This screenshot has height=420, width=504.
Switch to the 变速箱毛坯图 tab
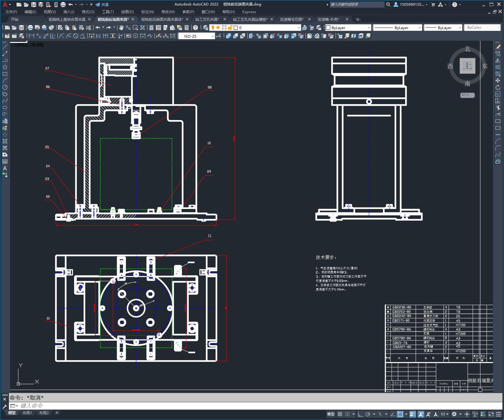click(292, 19)
